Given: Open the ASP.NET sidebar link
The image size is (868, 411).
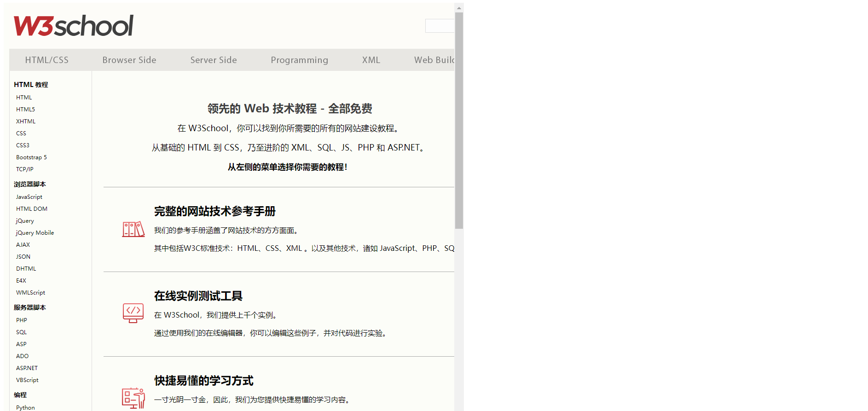Looking at the screenshot, I should (x=27, y=368).
